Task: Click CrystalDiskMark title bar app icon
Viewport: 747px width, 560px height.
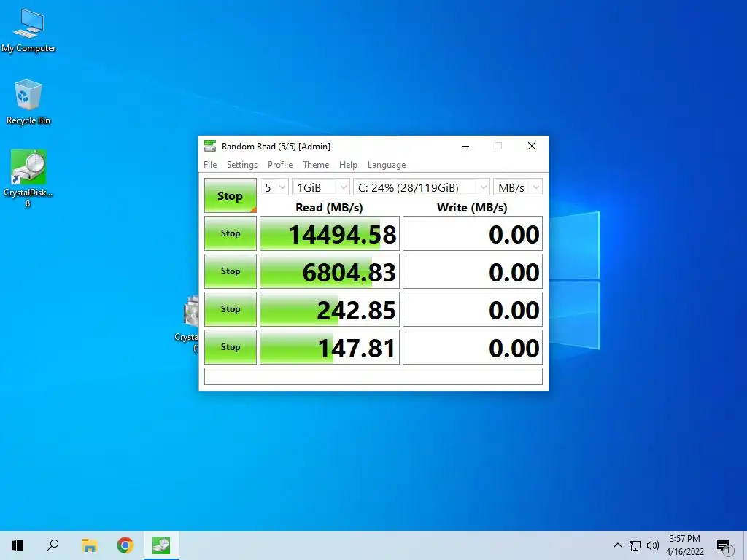Action: (209, 146)
